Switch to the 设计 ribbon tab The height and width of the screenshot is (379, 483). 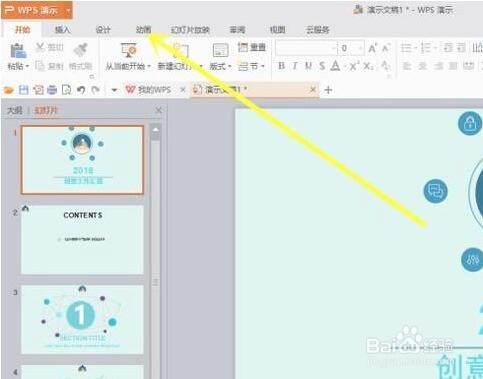click(x=103, y=30)
